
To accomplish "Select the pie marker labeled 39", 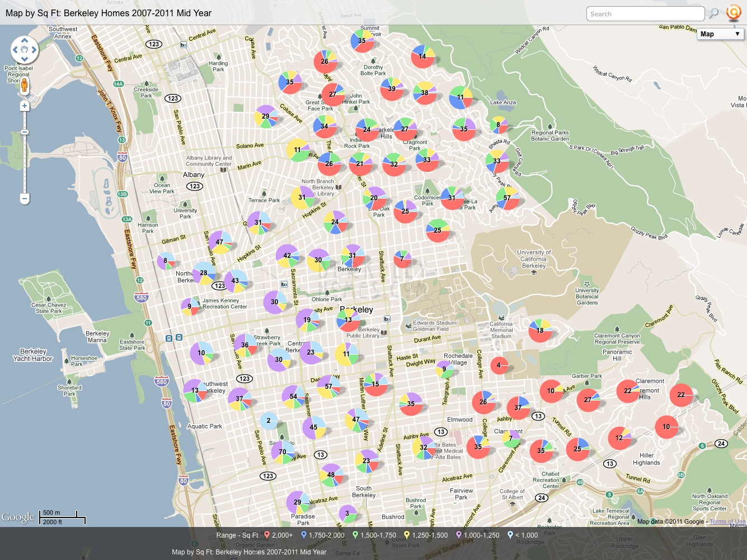I will pyautogui.click(x=392, y=89).
